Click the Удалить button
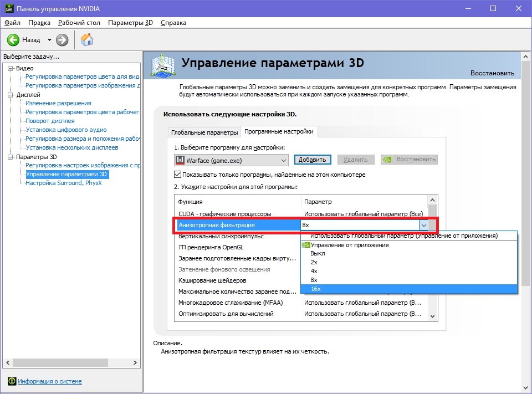Viewport: 532px width, 394px height. 355,160
